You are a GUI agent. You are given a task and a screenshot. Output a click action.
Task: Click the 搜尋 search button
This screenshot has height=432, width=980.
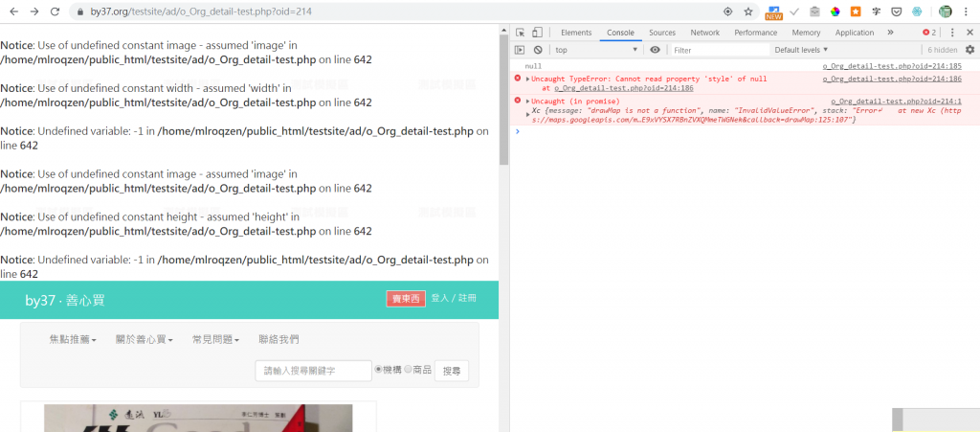tap(452, 371)
